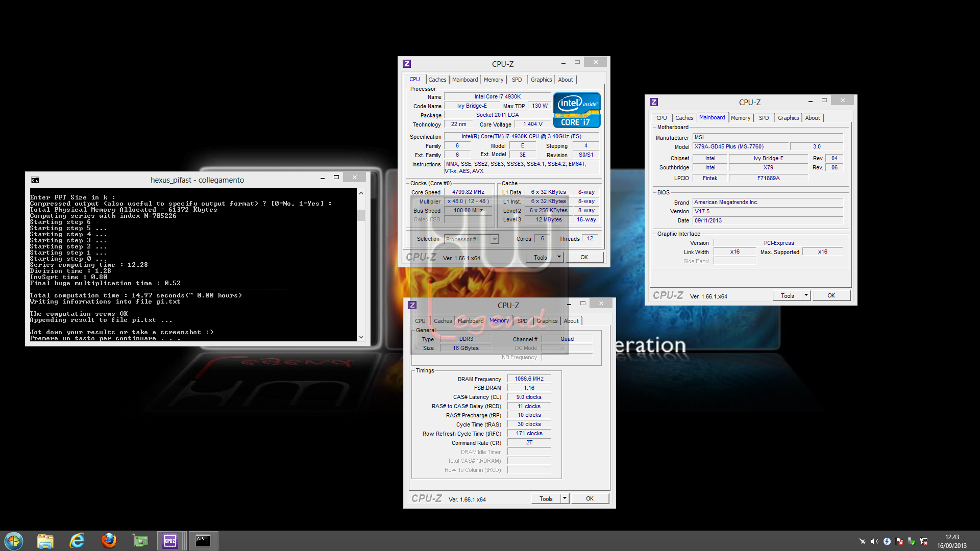Click the Threads value 12
Screen dimensions: 980x551
pos(590,238)
